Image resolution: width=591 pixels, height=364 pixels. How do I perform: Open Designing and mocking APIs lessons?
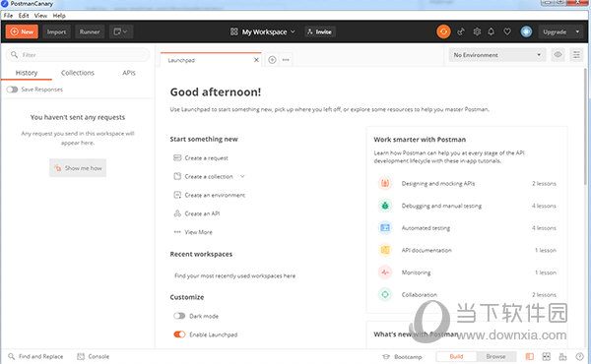[x=467, y=183]
